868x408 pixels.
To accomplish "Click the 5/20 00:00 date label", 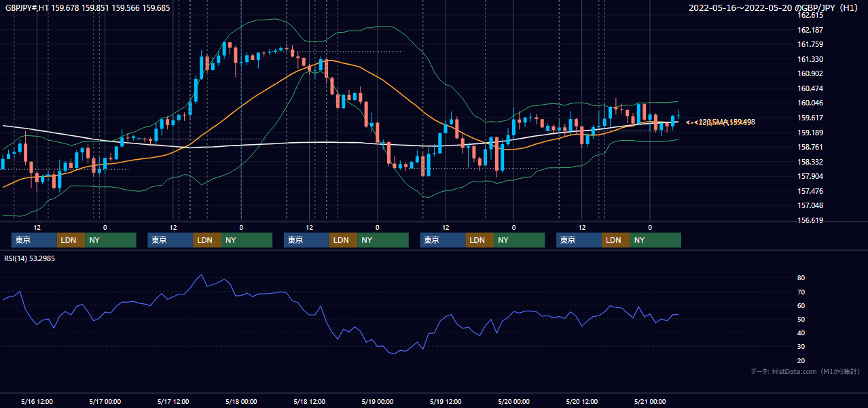I will click(x=513, y=402).
